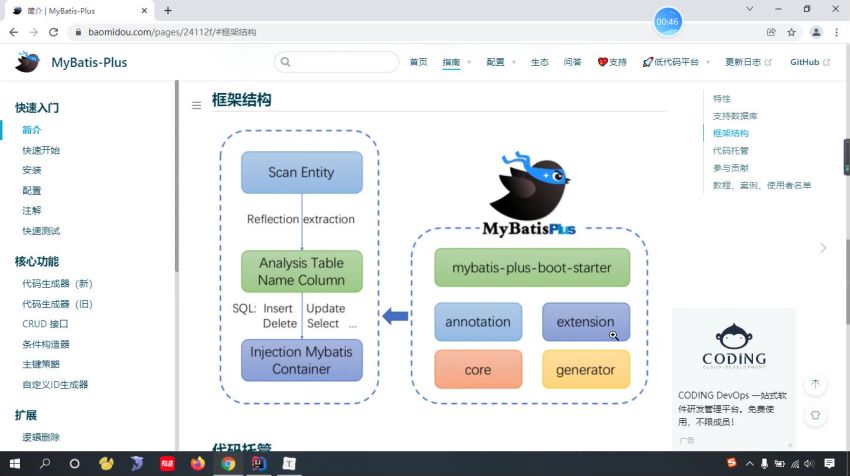The height and width of the screenshot is (476, 850).
Task: Jump to 代码托管 in page outline
Action: pos(730,151)
